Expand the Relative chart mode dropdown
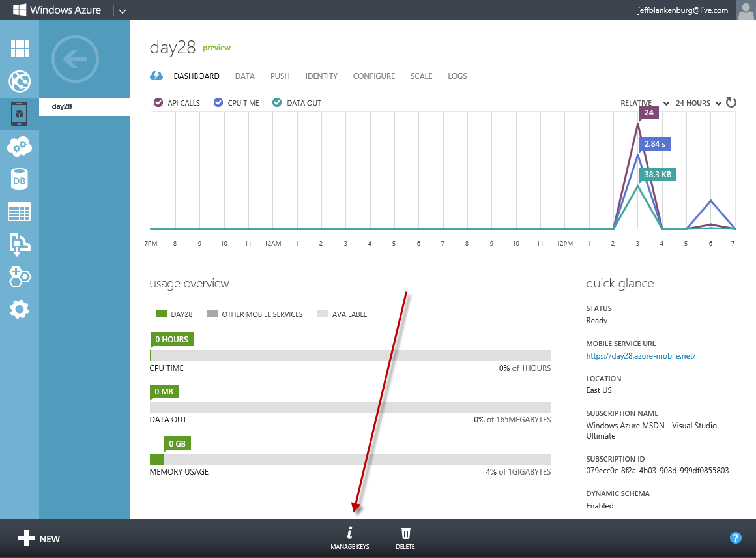The width and height of the screenshot is (756, 558). pos(645,103)
